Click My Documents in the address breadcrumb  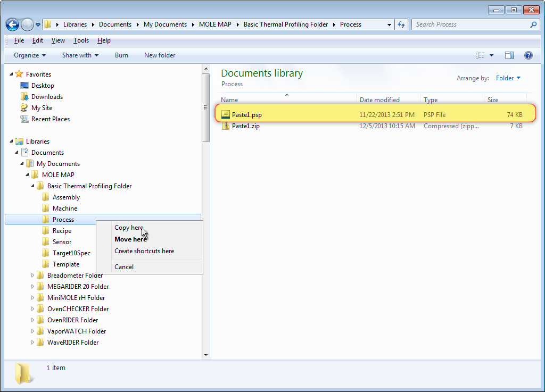(x=165, y=24)
